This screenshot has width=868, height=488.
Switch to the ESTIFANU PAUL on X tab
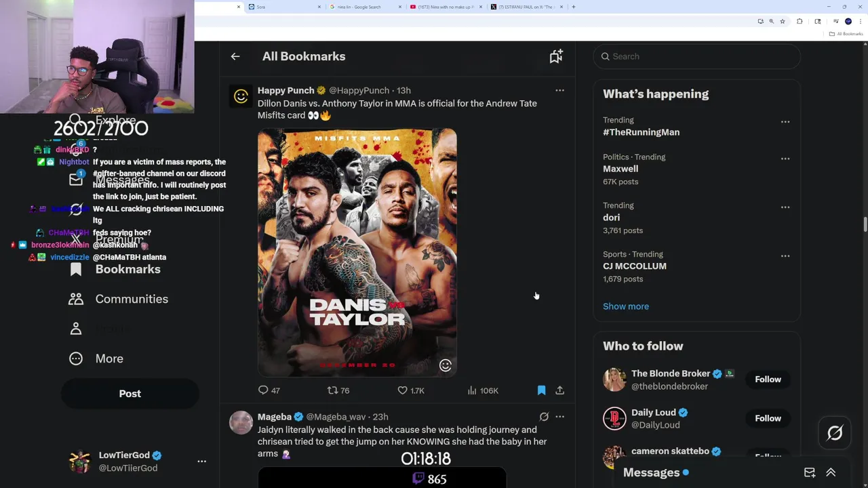(x=526, y=7)
